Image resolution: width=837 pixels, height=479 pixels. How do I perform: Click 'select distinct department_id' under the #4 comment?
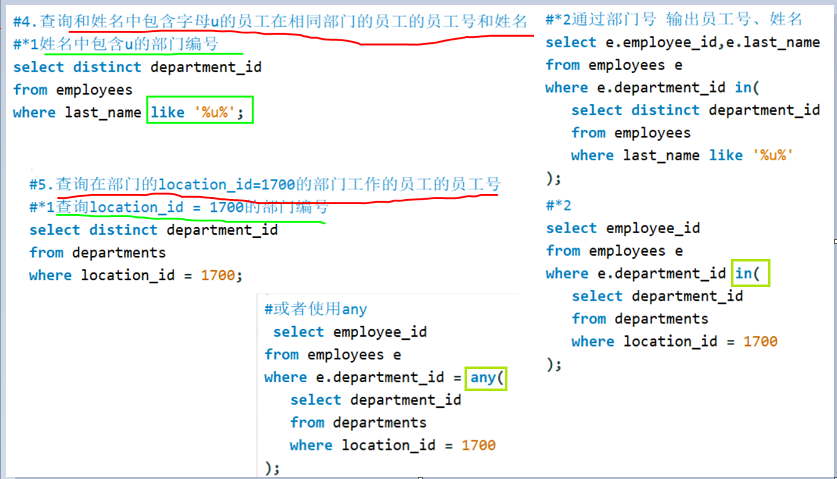tap(137, 67)
